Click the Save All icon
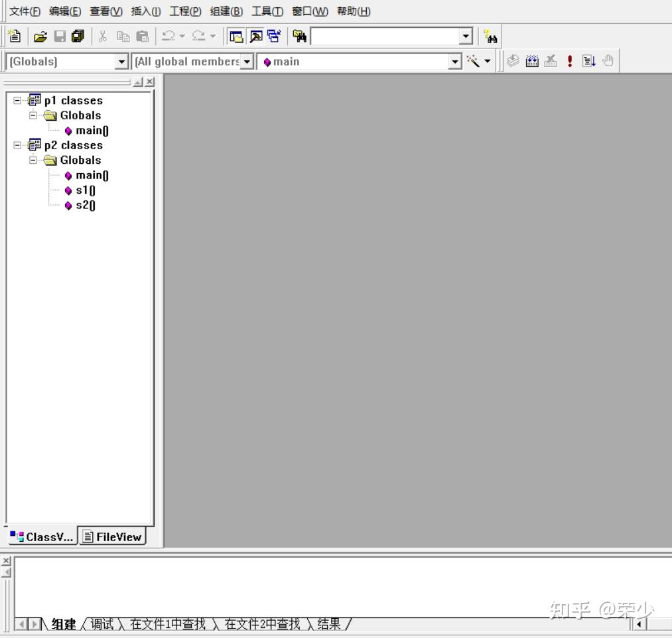Viewport: 672px width, 638px height. pos(78,36)
